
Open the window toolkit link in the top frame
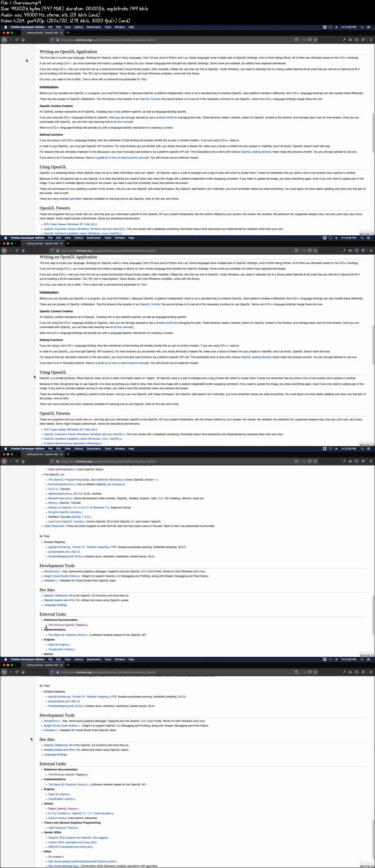pyautogui.click(x=165, y=118)
